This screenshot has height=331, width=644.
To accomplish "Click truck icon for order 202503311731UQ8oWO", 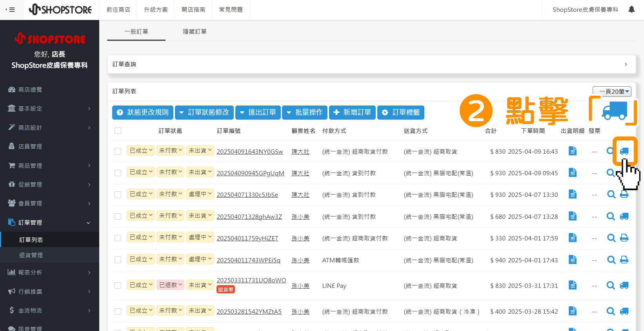I will [624, 285].
